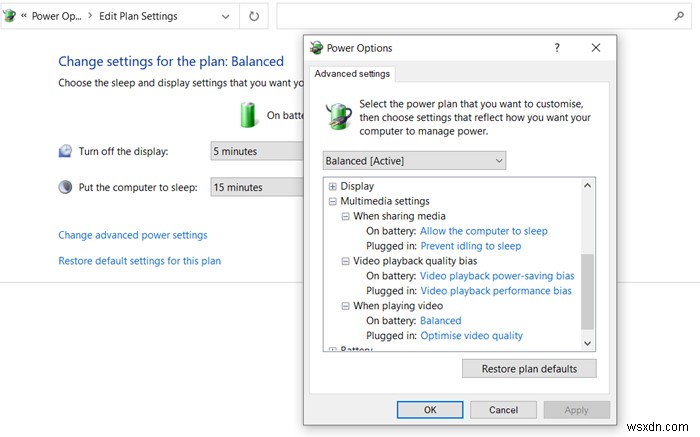700x437 pixels.
Task: Click the Control Panel search field
Action: click(x=484, y=16)
